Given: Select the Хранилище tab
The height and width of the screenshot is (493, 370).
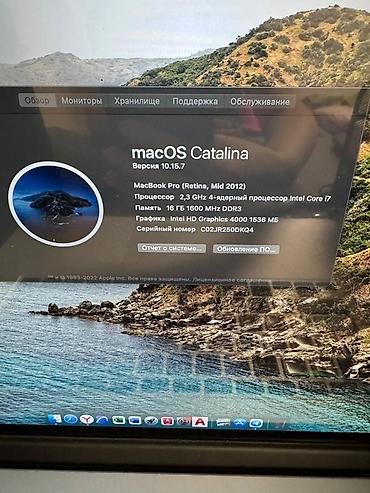Looking at the screenshot, I should point(137,101).
